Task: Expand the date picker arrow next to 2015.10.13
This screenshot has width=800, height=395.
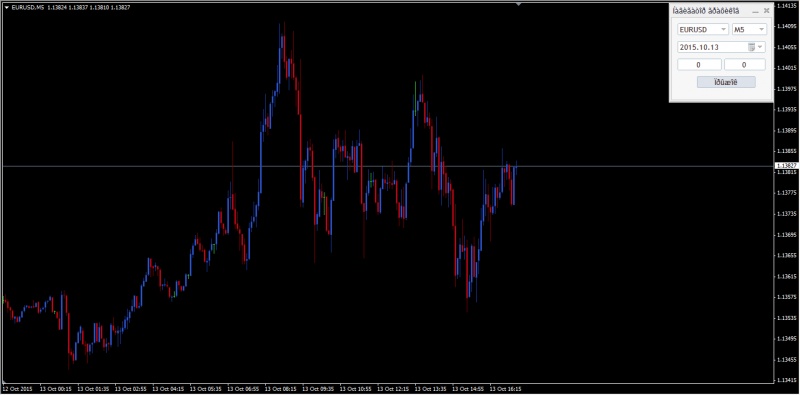Action: [760, 47]
